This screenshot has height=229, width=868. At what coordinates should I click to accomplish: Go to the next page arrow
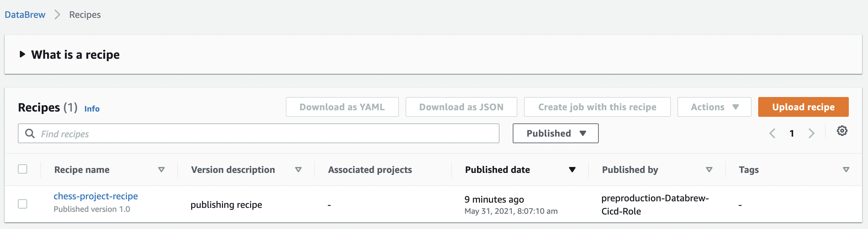coord(811,134)
